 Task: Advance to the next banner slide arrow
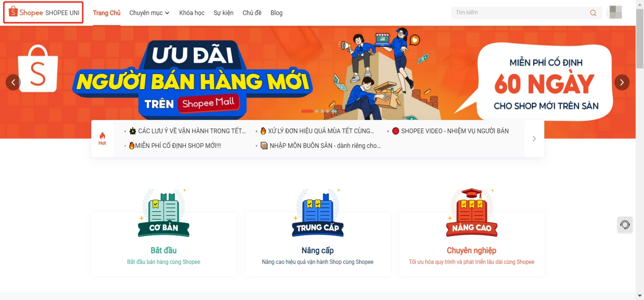pos(622,82)
